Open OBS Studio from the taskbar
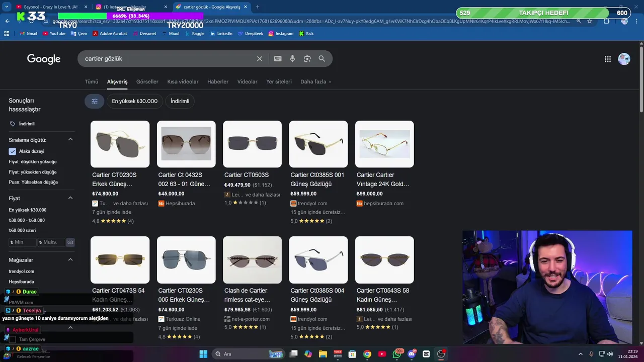Image resolution: width=644 pixels, height=362 pixels. click(x=441, y=354)
